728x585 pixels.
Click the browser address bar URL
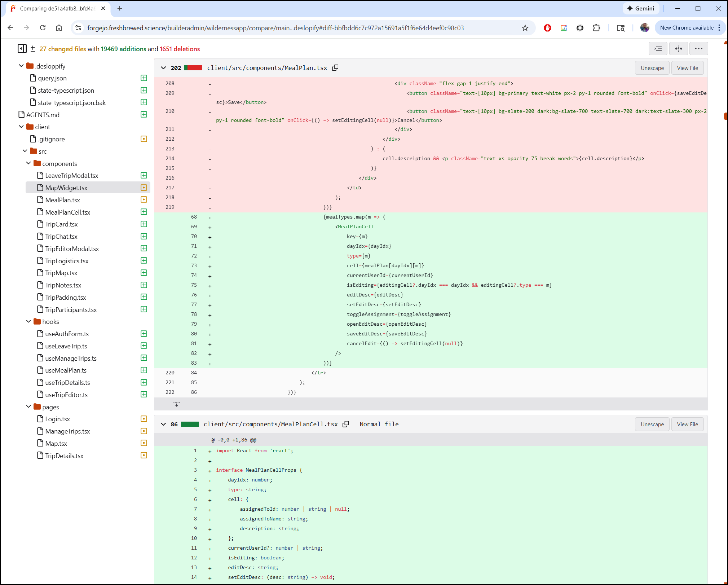pyautogui.click(x=275, y=28)
